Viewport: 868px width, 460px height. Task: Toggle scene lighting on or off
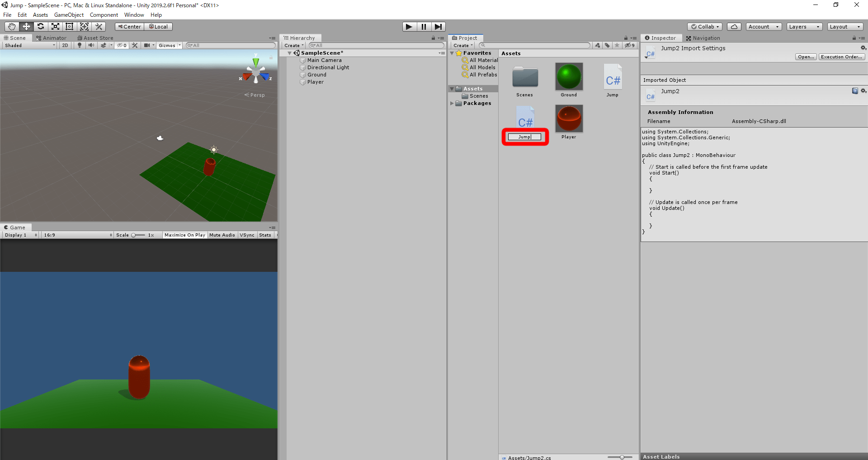pyautogui.click(x=79, y=45)
